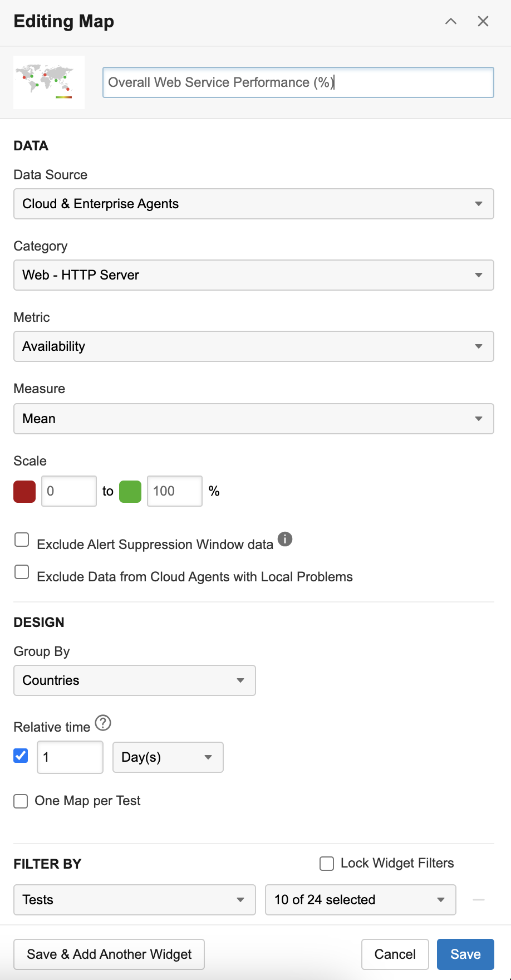Viewport: 511px width, 980px height.
Task: Click the Save button
Action: pyautogui.click(x=465, y=954)
